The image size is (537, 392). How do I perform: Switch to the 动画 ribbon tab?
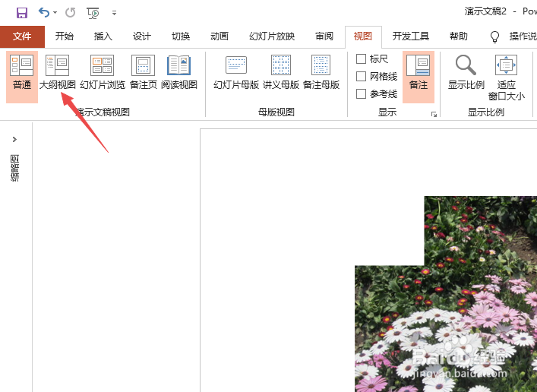tap(220, 36)
